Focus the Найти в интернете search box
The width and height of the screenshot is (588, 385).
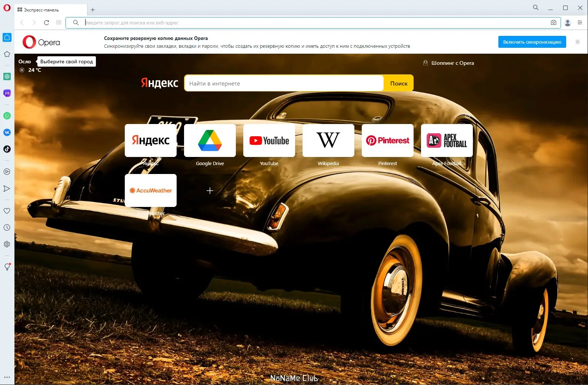pos(284,83)
